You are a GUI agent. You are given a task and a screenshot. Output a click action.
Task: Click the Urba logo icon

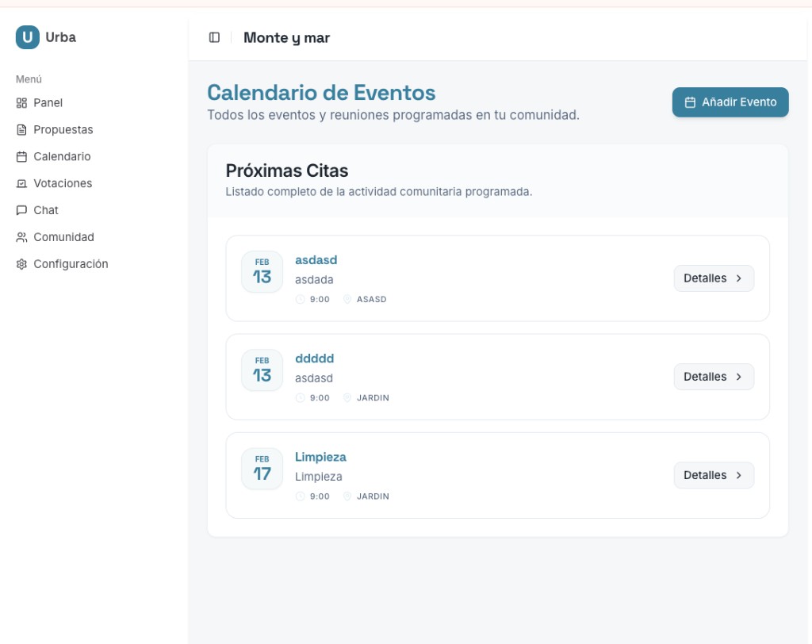[28, 37]
